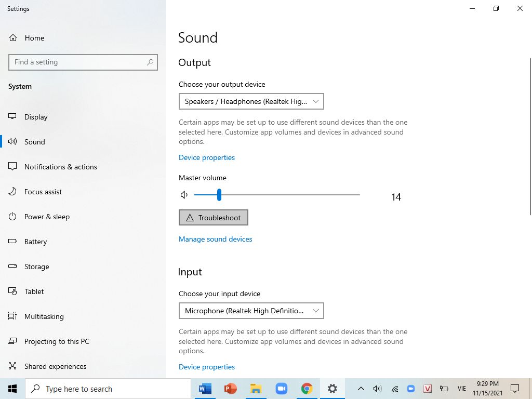532x399 pixels.
Task: Click the Find a setting search box
Action: point(83,62)
